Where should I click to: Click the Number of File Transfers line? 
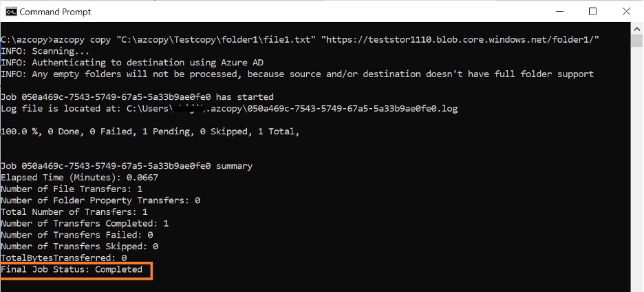[x=72, y=189]
